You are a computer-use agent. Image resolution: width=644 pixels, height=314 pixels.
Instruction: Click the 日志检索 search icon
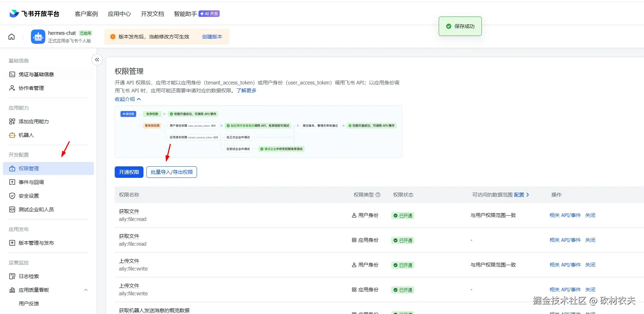click(x=12, y=276)
